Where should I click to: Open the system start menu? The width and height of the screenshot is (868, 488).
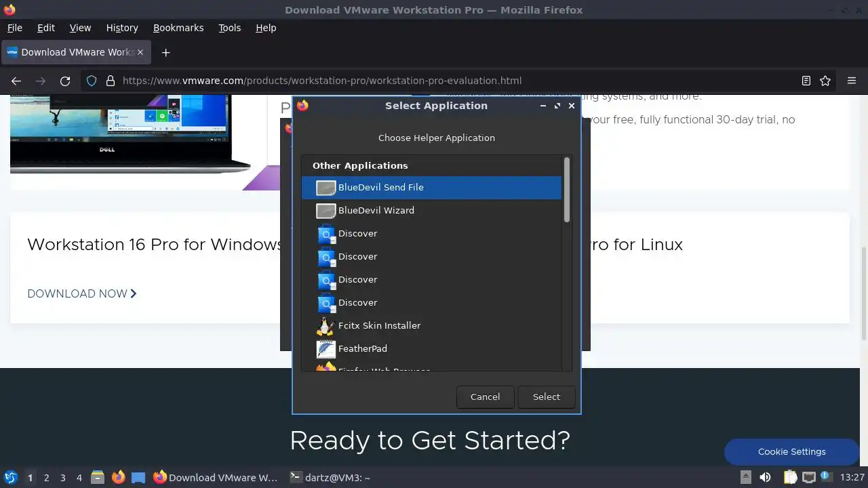click(x=10, y=477)
